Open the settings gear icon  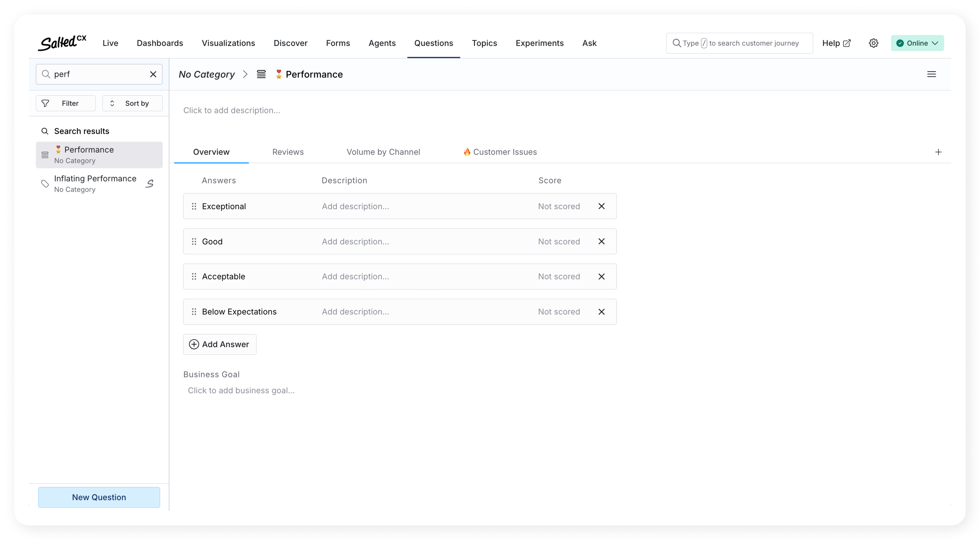[x=873, y=43]
